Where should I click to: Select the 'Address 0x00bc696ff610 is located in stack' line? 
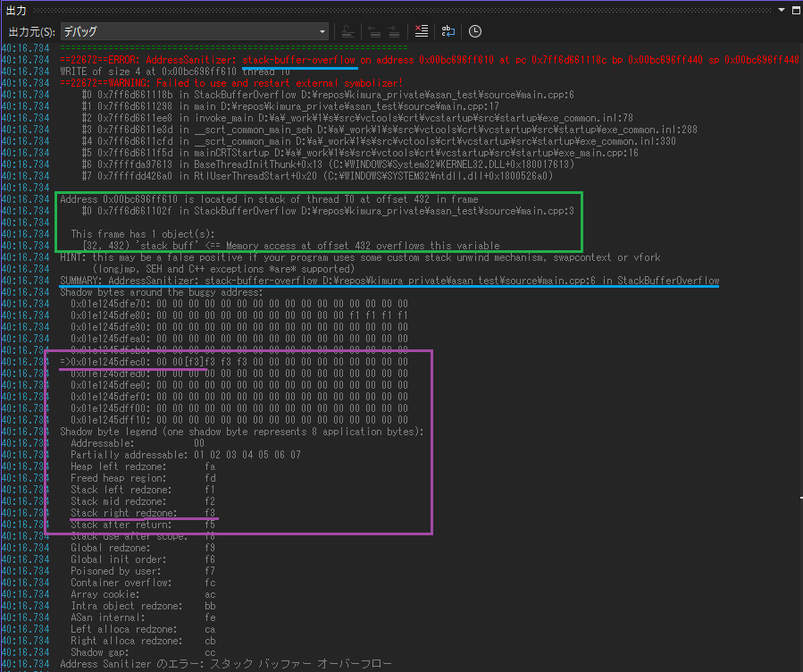click(270, 199)
